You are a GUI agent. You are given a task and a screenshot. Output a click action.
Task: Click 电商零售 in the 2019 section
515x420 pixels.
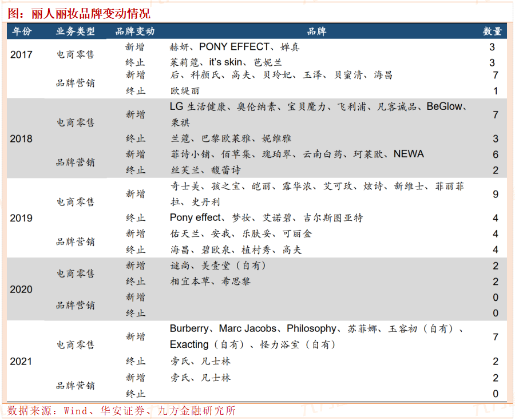click(x=75, y=202)
